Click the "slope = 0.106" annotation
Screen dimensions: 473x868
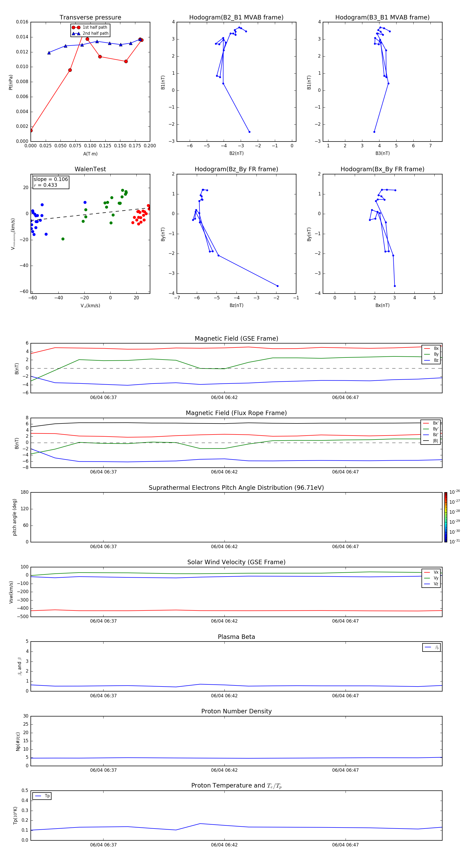(51, 179)
